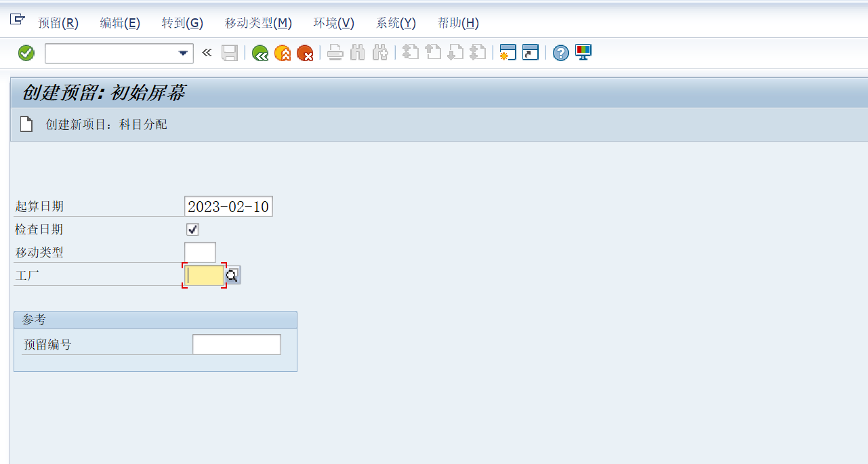Click the Customize Local Layout monitor icon
The width and height of the screenshot is (868, 464).
pyautogui.click(x=583, y=52)
